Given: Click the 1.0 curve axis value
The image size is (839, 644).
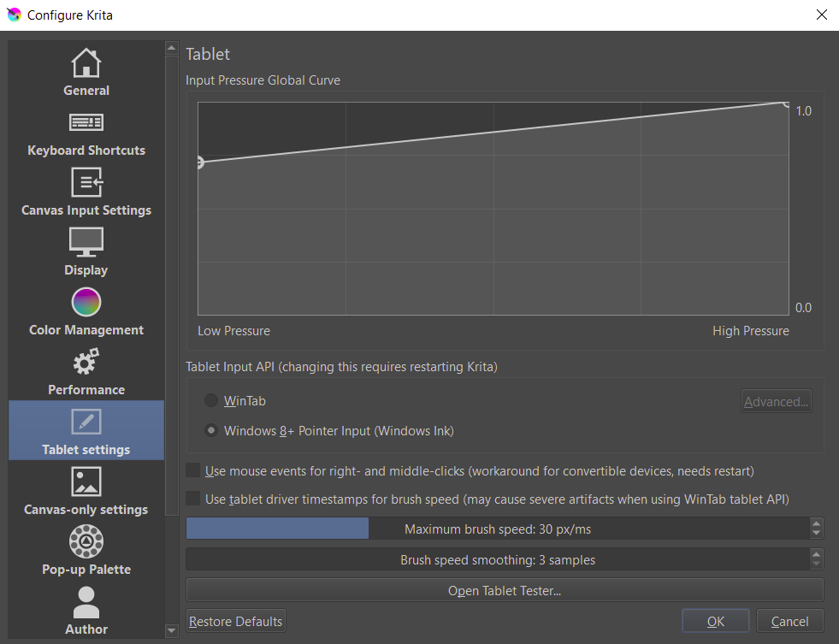Looking at the screenshot, I should 803,110.
